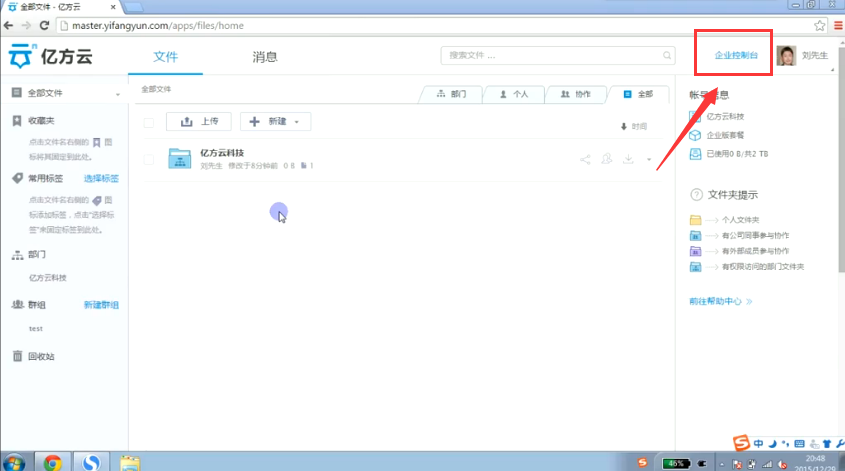Viewport: 845px width, 471px height.
Task: Open the test group
Action: click(x=36, y=328)
